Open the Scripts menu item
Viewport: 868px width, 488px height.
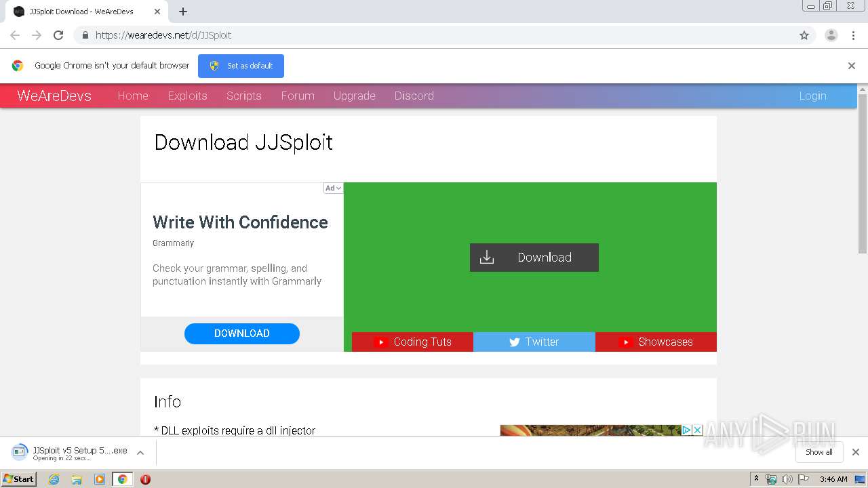pos(244,96)
